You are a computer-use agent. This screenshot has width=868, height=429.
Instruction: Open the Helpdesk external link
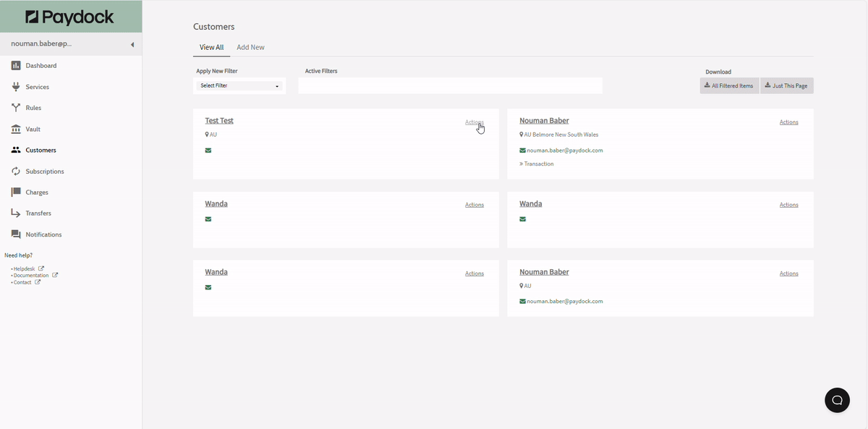pos(25,268)
